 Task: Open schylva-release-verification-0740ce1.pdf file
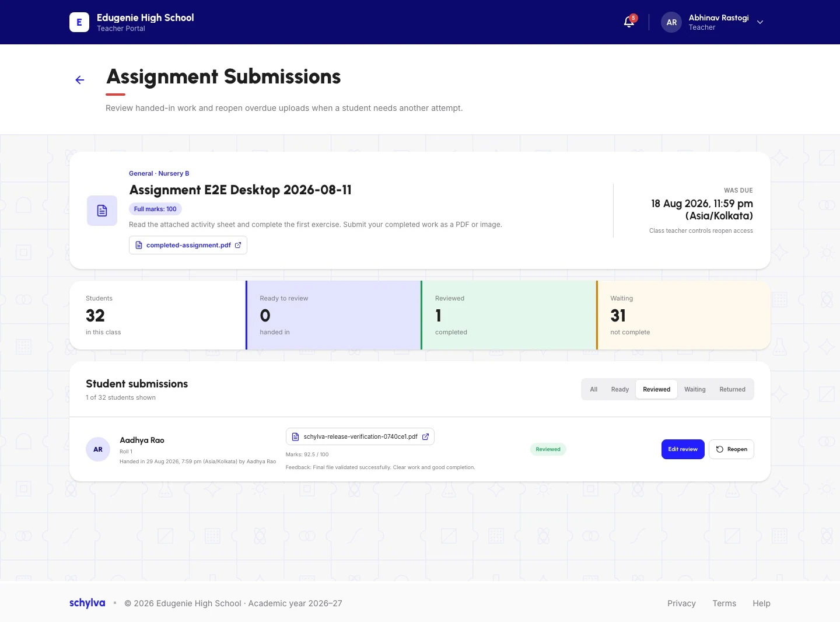(360, 436)
